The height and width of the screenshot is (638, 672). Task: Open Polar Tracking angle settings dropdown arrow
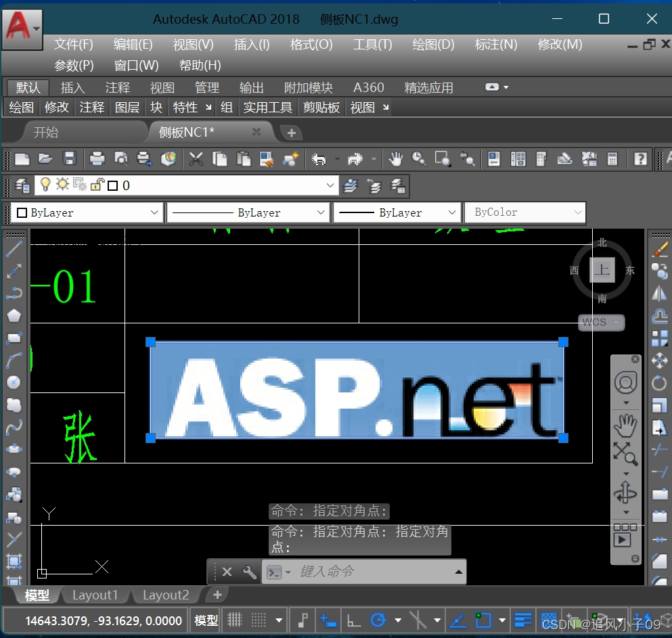[x=398, y=620]
